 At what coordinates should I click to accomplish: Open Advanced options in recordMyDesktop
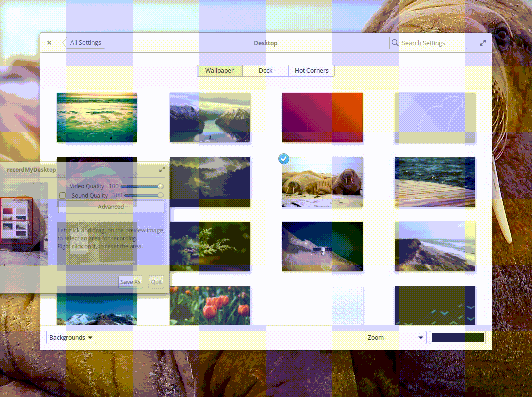click(x=111, y=207)
